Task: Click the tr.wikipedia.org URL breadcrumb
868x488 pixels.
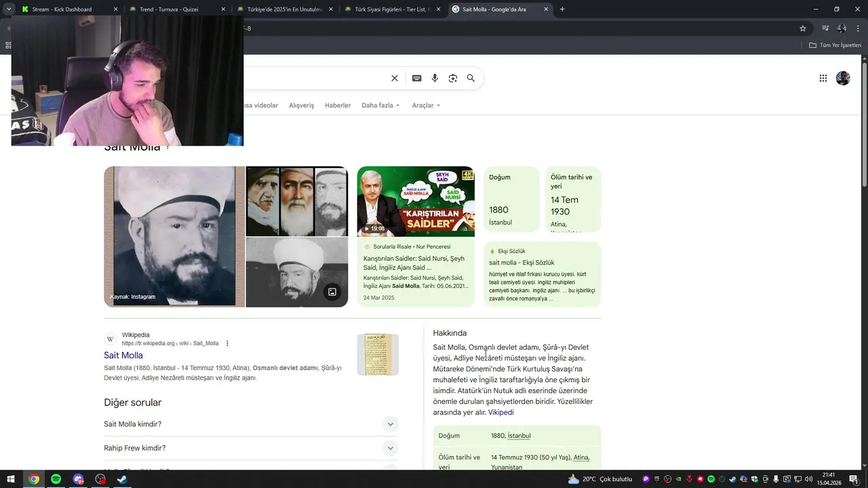Action: pyautogui.click(x=170, y=344)
